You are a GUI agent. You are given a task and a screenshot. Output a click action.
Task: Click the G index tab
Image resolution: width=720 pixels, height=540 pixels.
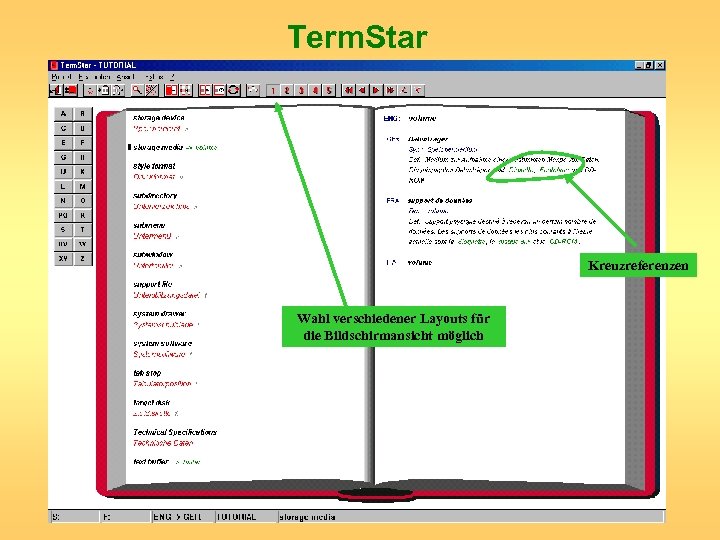[63, 158]
